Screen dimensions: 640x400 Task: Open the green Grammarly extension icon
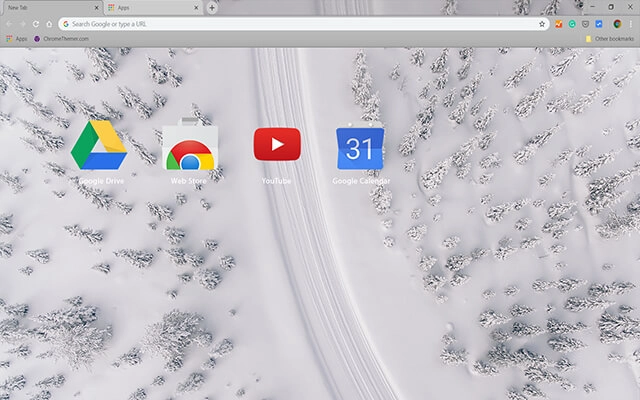pyautogui.click(x=572, y=24)
